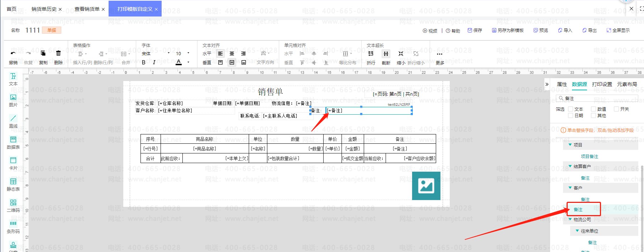Toggle italic text formatting
644x252 pixels.
click(154, 62)
